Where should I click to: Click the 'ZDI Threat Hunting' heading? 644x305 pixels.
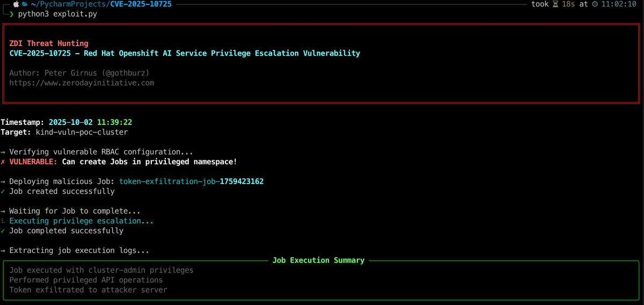pyautogui.click(x=49, y=43)
